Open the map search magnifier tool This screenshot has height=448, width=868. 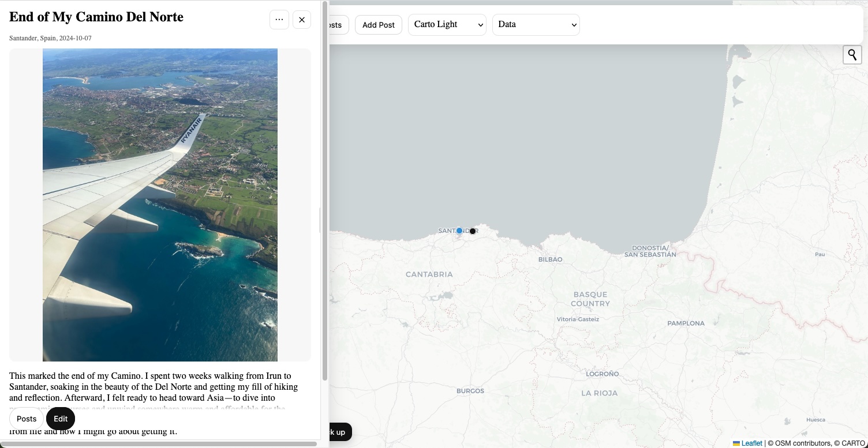click(x=852, y=55)
